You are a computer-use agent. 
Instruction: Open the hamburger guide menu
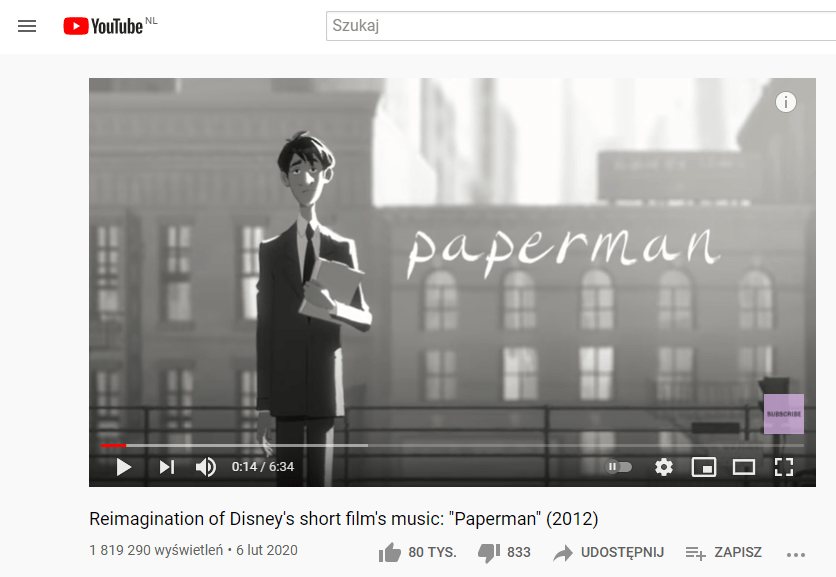(27, 26)
